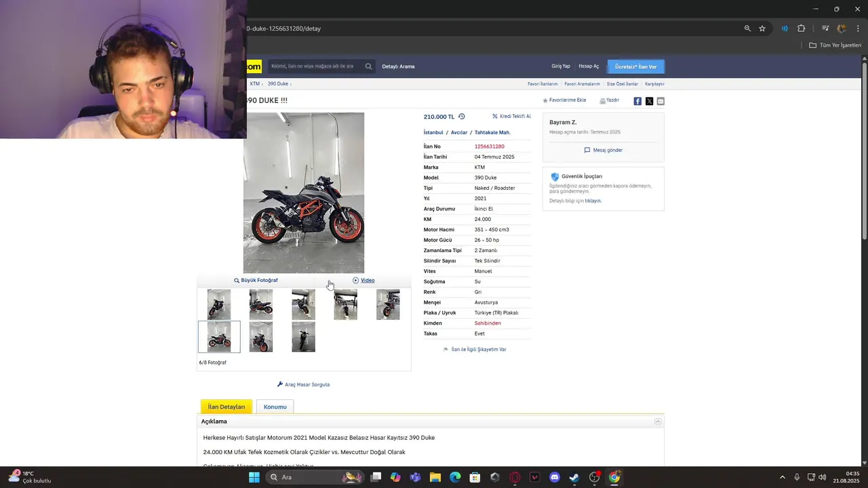868x488 pixels.
Task: Open the Tüm Yer İşaretleri bookmarks folder
Action: (x=835, y=45)
